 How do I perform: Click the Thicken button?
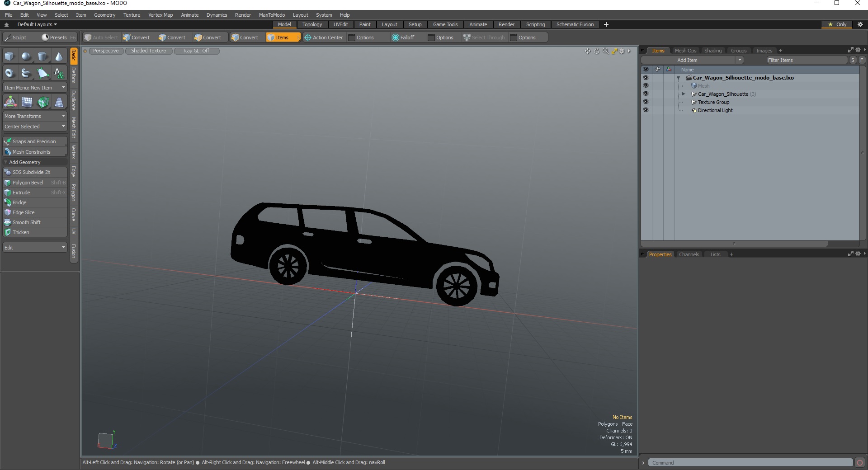35,232
